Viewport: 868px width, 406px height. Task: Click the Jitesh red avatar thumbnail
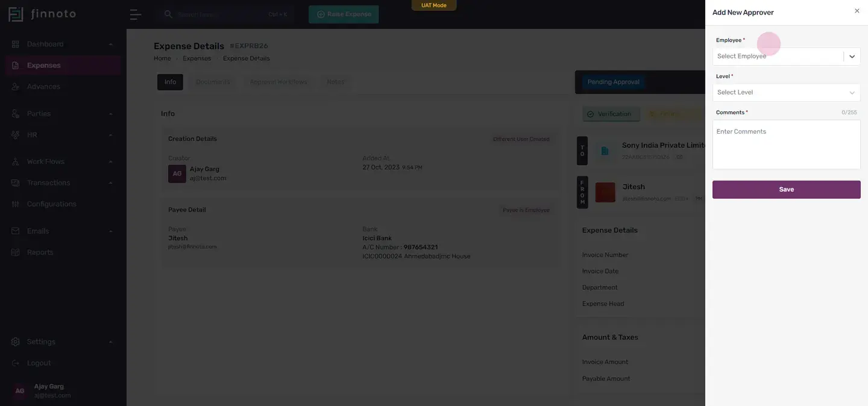[x=605, y=192]
